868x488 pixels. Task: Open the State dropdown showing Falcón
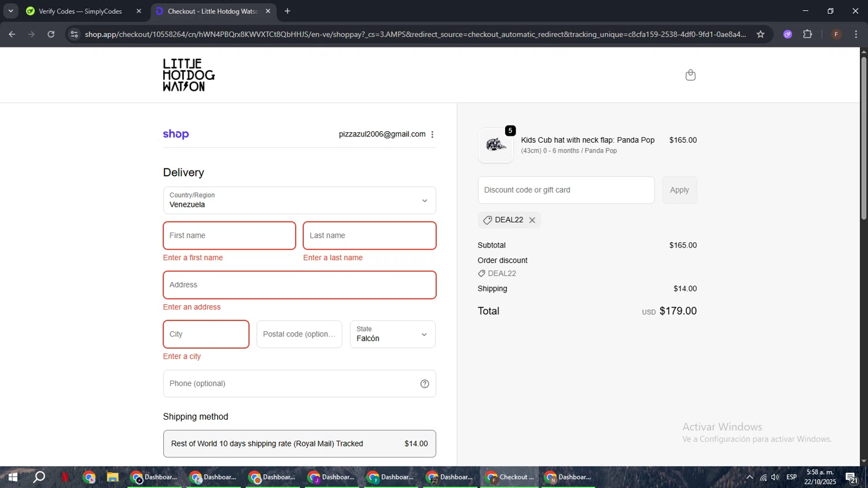point(392,334)
